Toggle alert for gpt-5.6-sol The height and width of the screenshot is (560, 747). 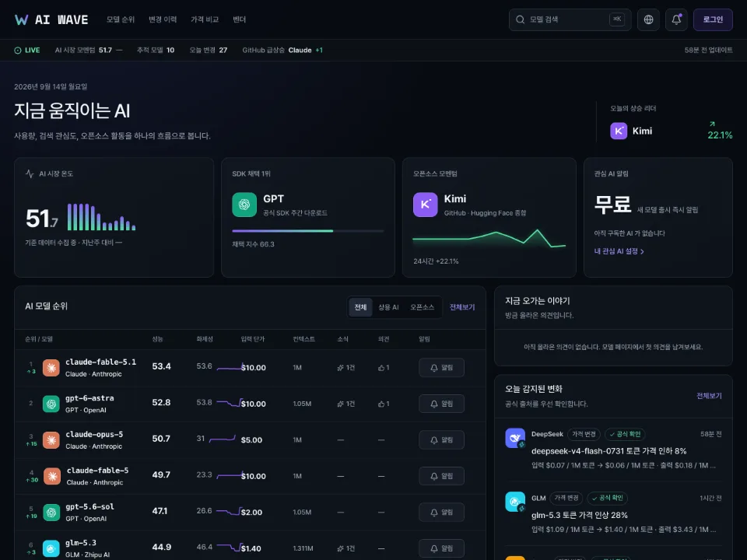442,513
